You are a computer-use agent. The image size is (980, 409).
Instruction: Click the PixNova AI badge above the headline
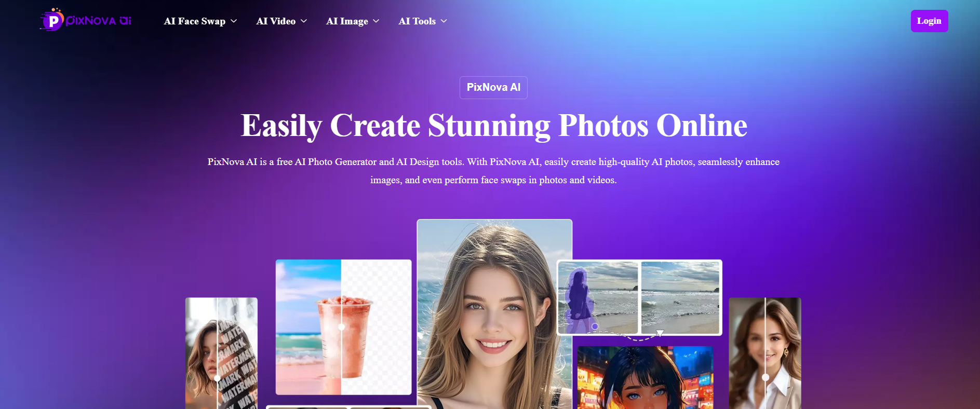point(493,87)
